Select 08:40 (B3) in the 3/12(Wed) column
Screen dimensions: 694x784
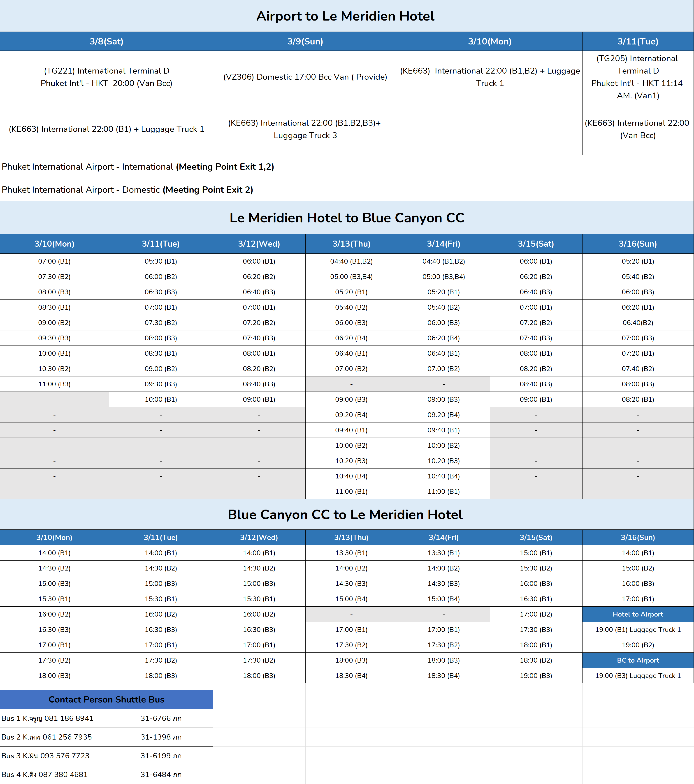click(259, 384)
